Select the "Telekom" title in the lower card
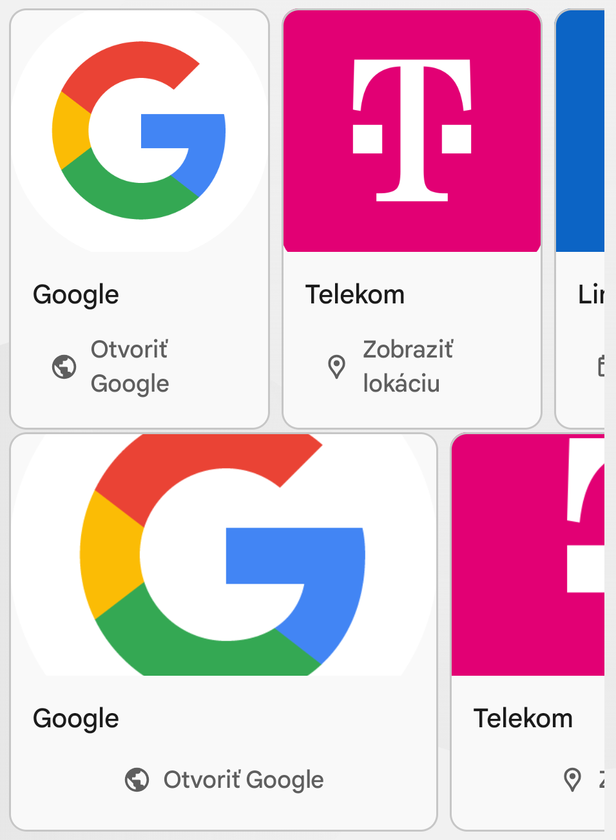This screenshot has height=840, width=616. pos(523,719)
